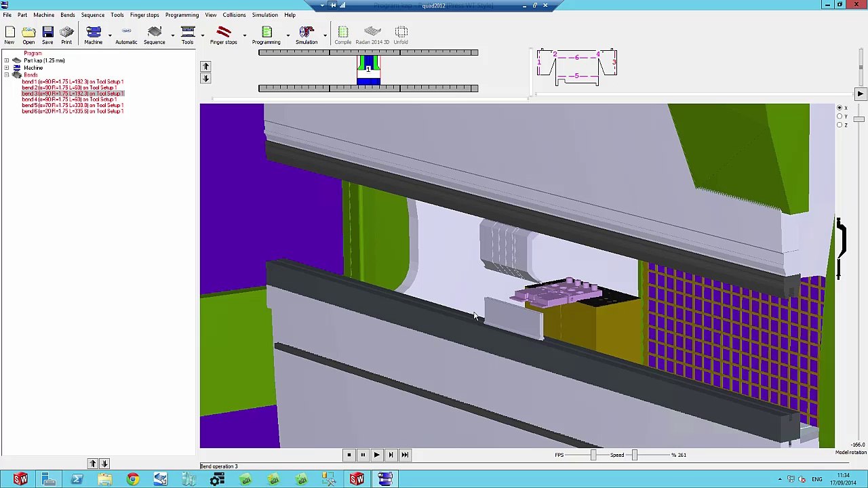
Task: Play the bend simulation
Action: (x=376, y=455)
